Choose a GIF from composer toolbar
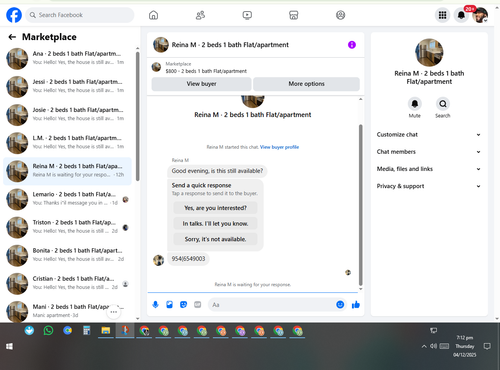Image resolution: width=500 pixels, height=370 pixels. coord(198,305)
